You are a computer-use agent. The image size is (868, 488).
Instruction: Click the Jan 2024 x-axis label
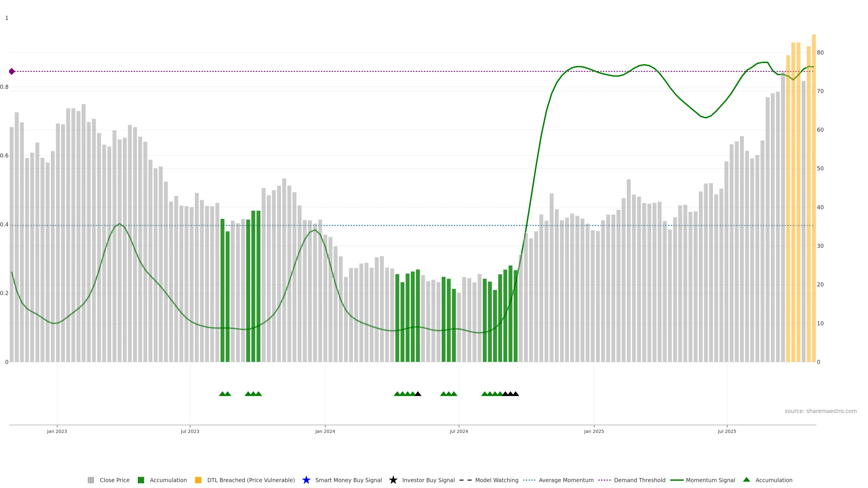[325, 432]
